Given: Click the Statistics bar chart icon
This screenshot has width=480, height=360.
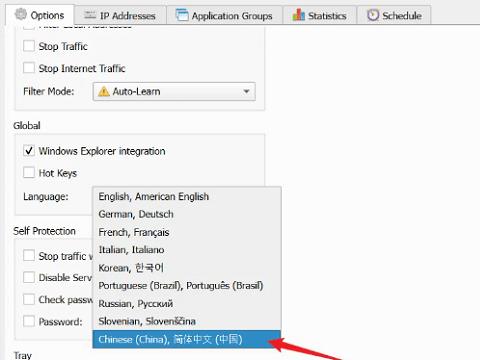Looking at the screenshot, I should coord(298,15).
